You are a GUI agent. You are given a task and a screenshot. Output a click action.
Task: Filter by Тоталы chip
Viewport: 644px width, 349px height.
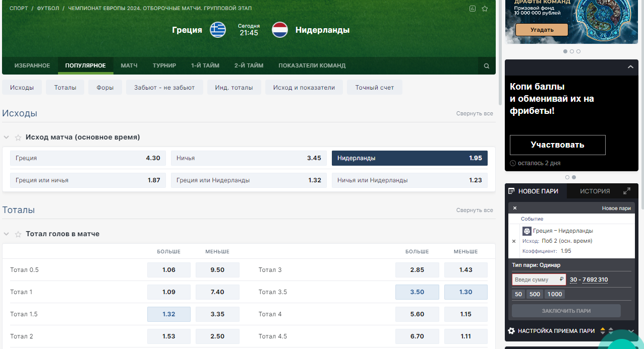[65, 87]
